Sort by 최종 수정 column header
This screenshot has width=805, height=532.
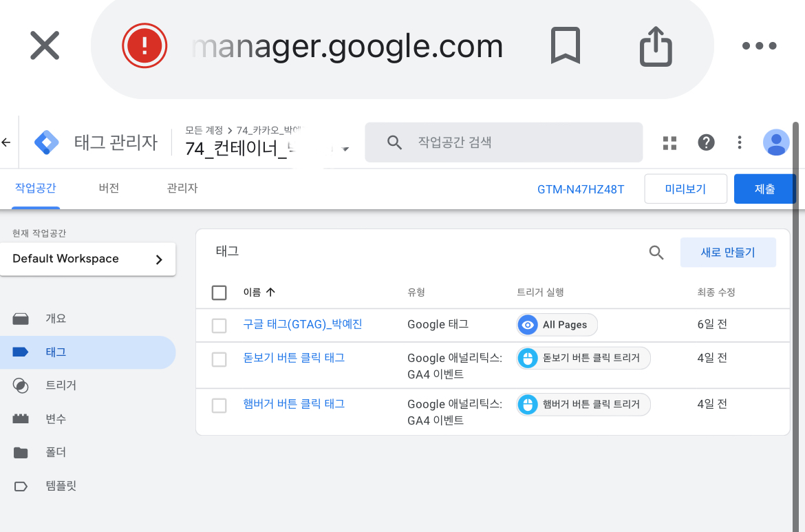(x=716, y=292)
